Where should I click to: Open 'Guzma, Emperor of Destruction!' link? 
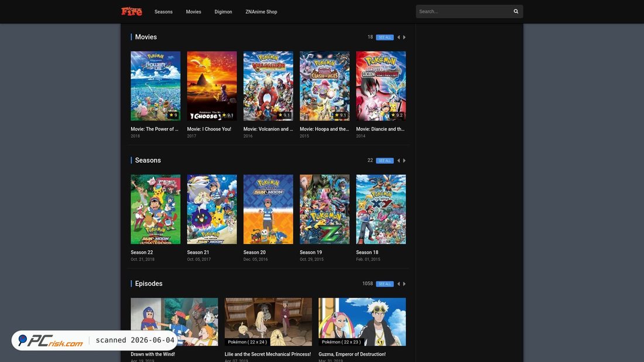[352, 354]
